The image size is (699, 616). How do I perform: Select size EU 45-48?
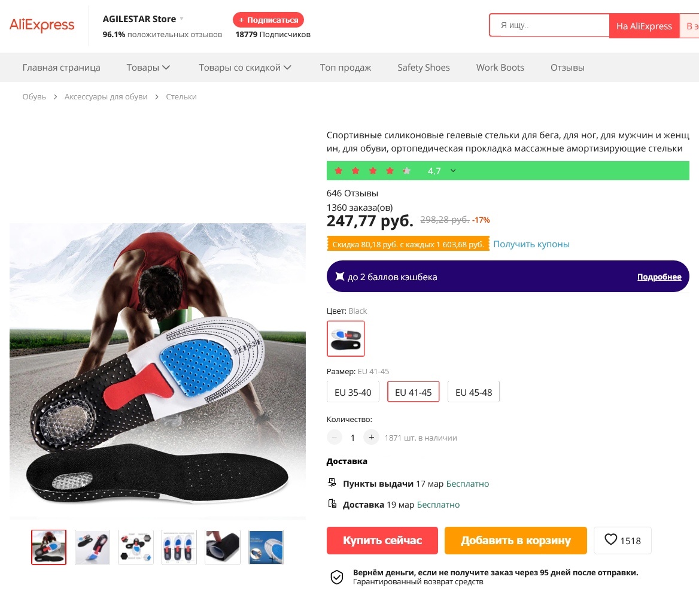coord(473,393)
